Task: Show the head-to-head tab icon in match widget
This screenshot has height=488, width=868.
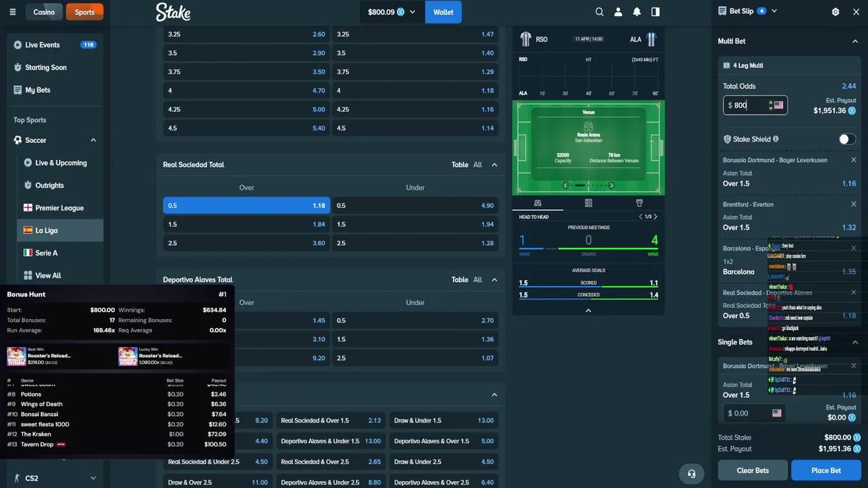Action: coord(538,203)
